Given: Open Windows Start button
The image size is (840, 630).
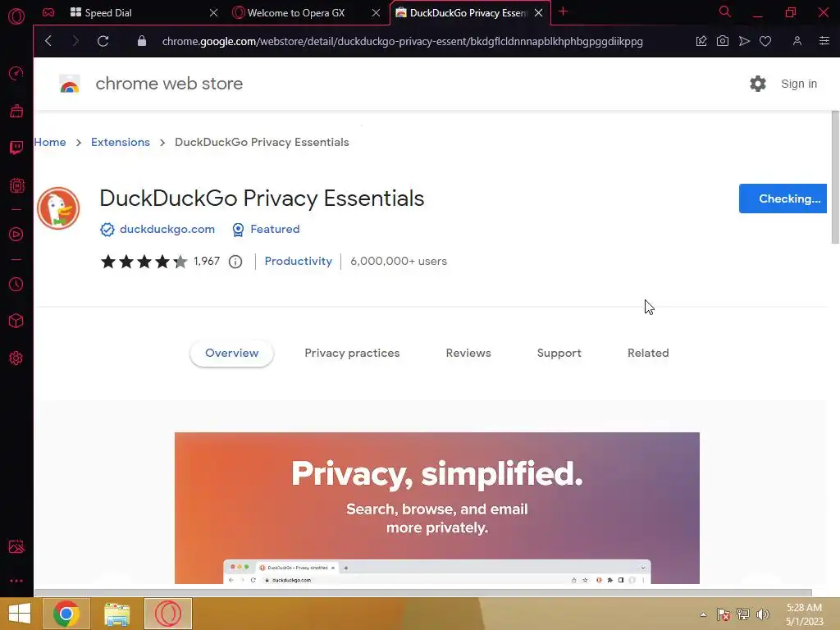Looking at the screenshot, I should click(20, 614).
